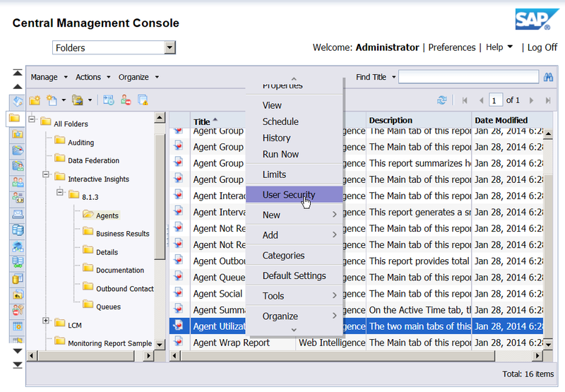Click the user with red circle toolbar icon
The image size is (565, 392).
(126, 100)
